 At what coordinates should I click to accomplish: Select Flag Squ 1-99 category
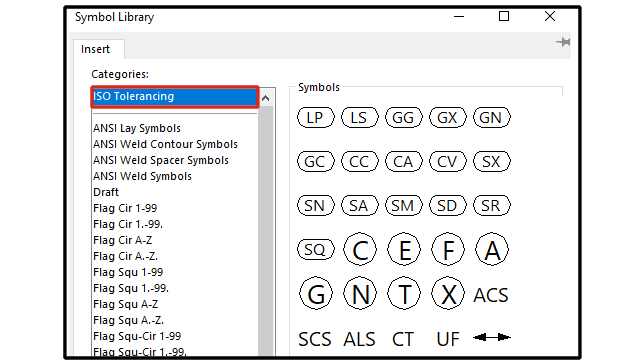click(x=128, y=272)
